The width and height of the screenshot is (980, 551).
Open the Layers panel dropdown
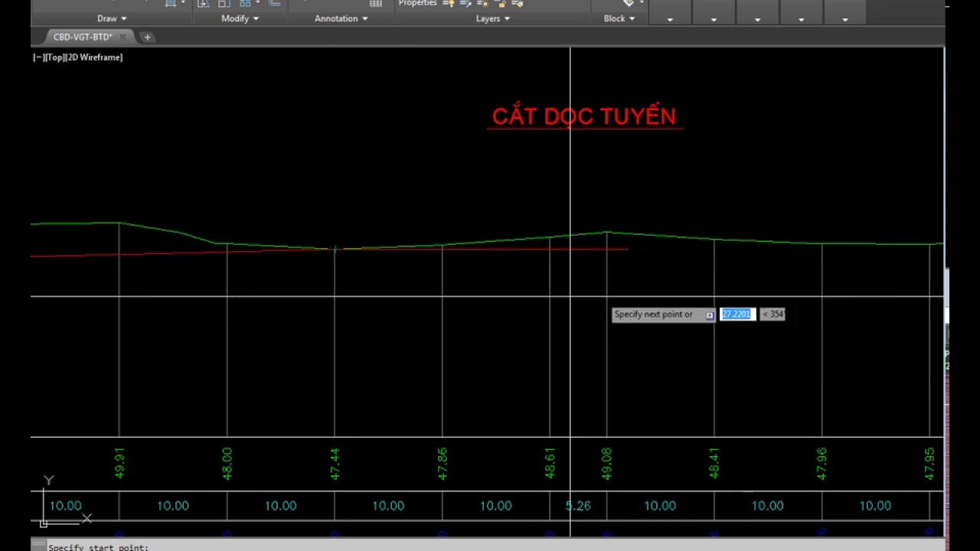[x=493, y=18]
